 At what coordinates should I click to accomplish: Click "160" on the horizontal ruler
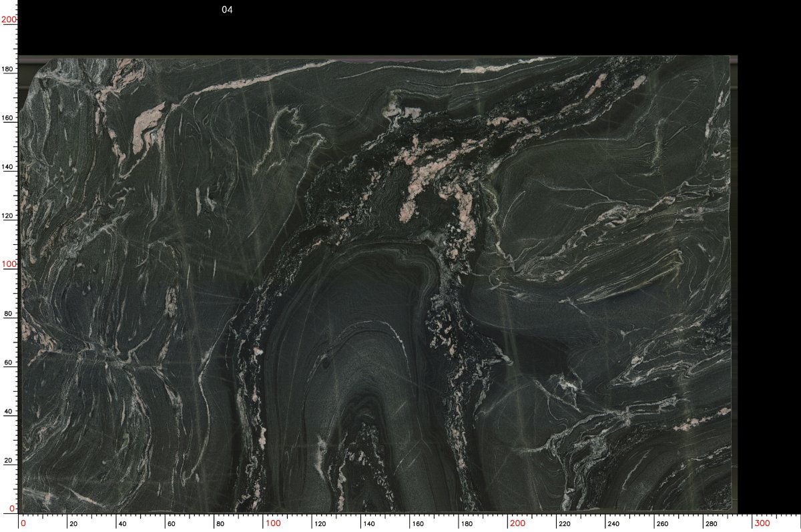point(418,524)
